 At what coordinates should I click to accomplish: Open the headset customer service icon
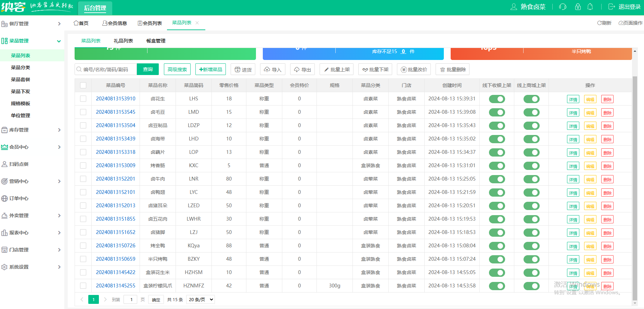563,7
